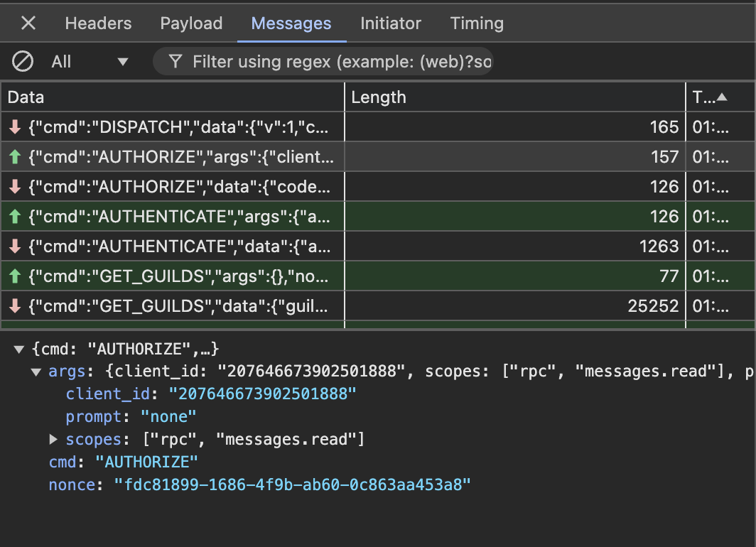The image size is (756, 547).
Task: Click the filter funnel icon
Action: 175,62
